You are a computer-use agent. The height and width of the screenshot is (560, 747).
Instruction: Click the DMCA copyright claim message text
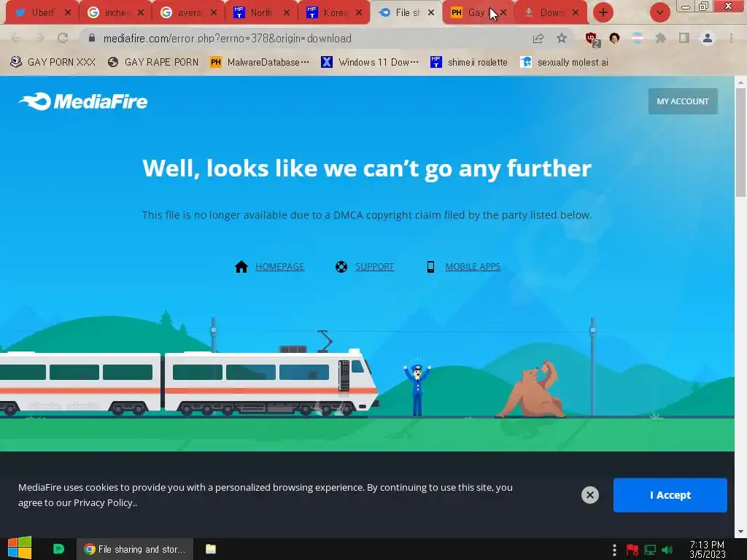367,215
